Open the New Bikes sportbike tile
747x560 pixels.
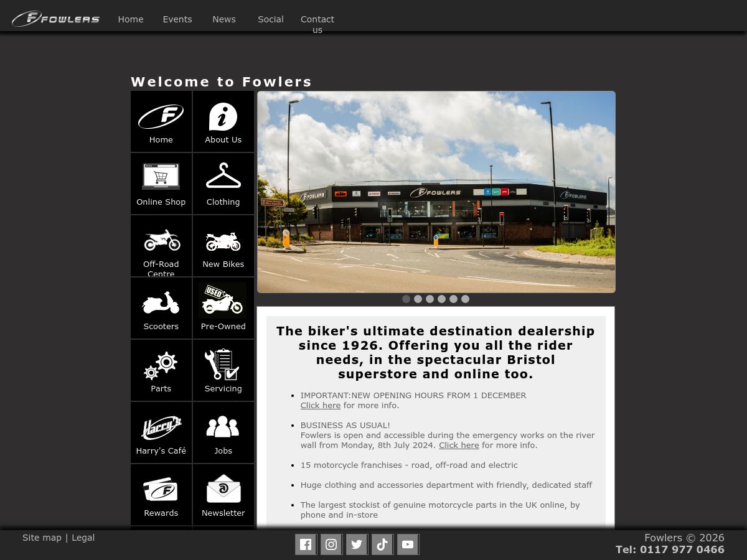[x=223, y=246]
